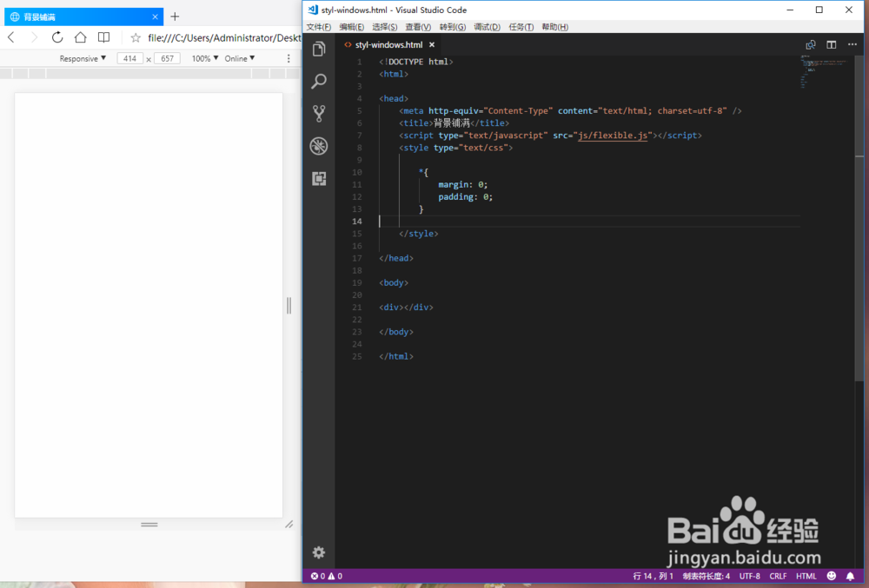869x588 pixels.
Task: Click the editor vertical scrollbar
Action: click(x=859, y=219)
